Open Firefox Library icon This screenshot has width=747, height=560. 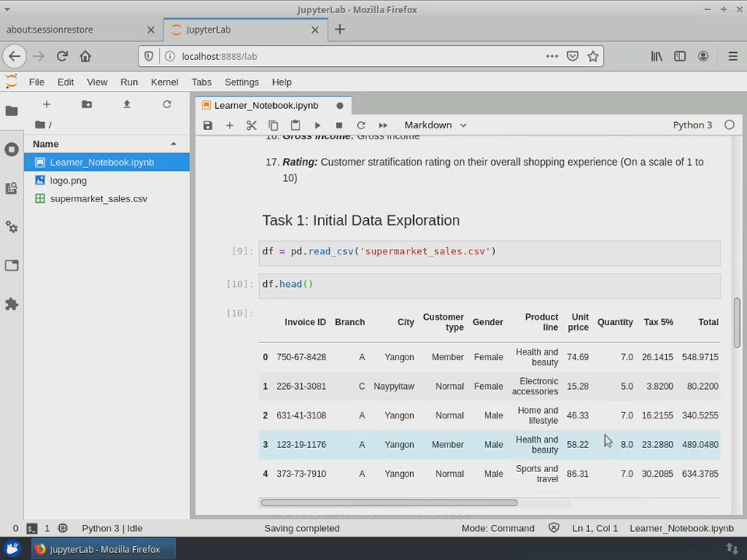tap(657, 56)
